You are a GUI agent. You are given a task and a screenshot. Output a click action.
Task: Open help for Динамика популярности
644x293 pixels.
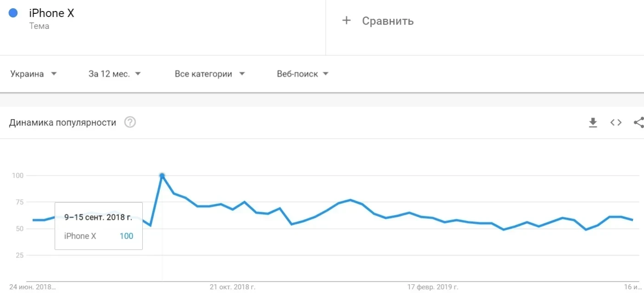[130, 122]
